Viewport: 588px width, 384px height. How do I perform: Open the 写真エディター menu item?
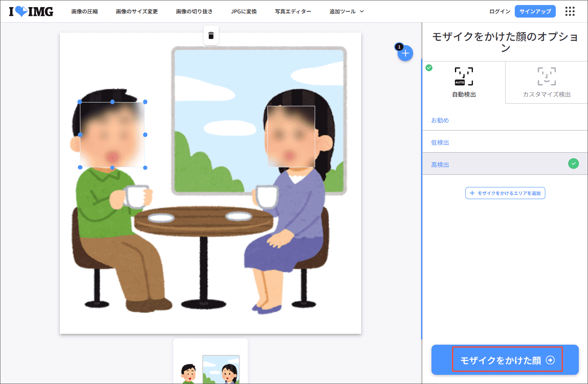coord(293,11)
